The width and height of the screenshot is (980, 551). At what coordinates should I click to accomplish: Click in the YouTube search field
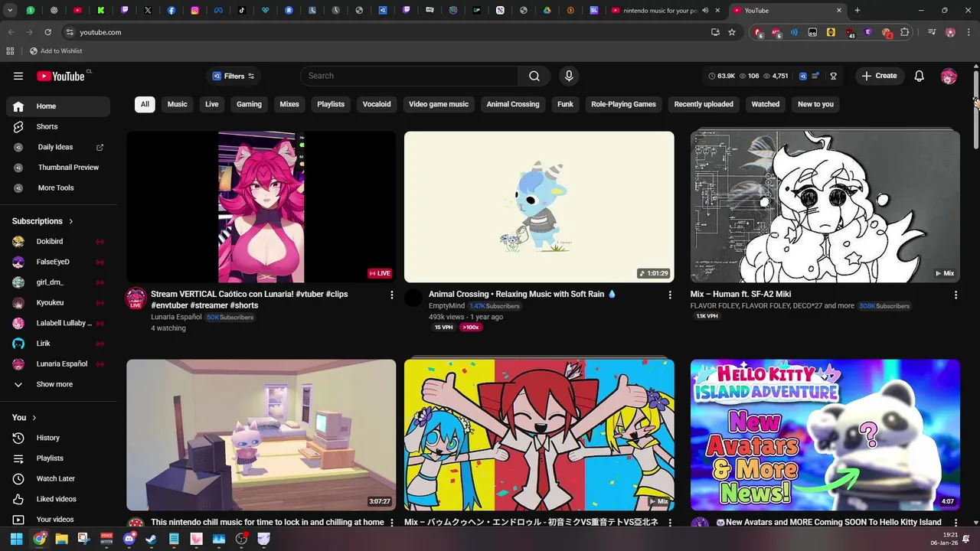[410, 76]
